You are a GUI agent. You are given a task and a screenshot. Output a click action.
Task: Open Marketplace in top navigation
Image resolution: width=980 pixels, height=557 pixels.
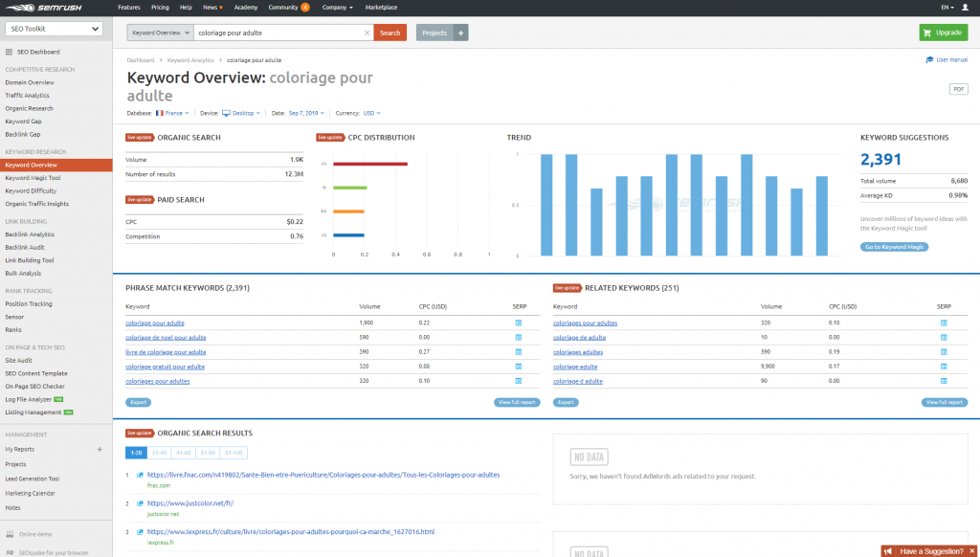[381, 8]
